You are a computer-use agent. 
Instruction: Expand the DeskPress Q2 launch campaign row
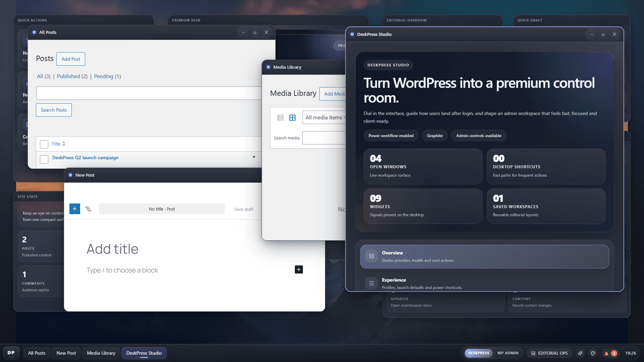pos(254,157)
